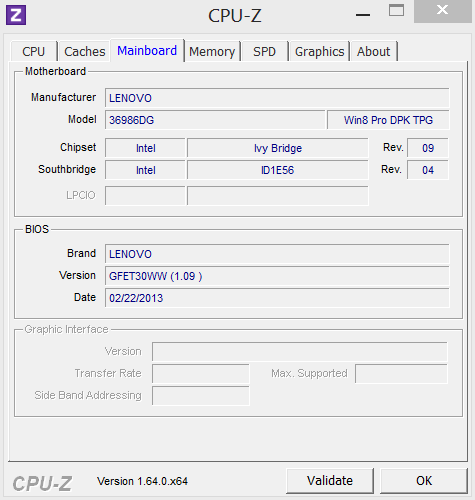Click the first empty LPCIO field
Screen dimensions: 475x500
point(145,196)
